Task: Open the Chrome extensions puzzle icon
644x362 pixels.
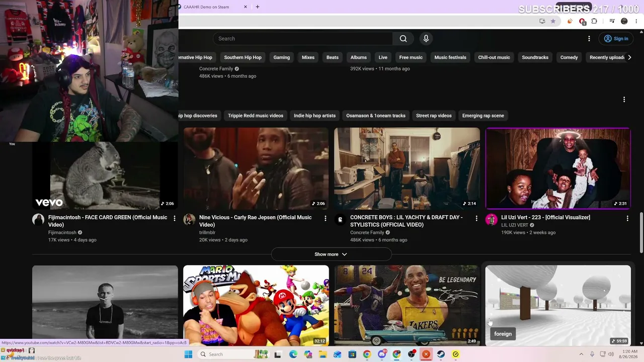Action: click(594, 21)
